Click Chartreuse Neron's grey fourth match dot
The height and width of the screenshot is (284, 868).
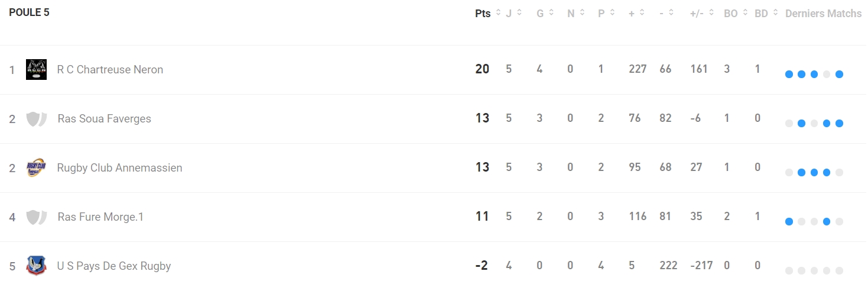827,74
